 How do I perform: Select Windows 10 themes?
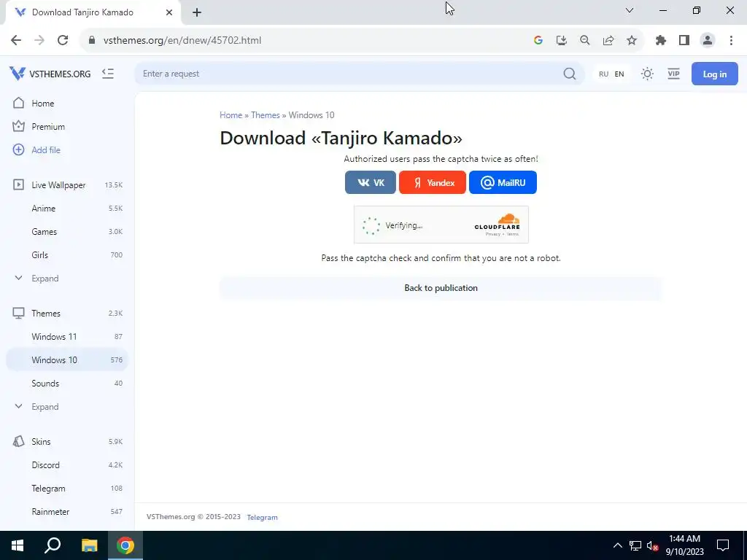point(67,360)
